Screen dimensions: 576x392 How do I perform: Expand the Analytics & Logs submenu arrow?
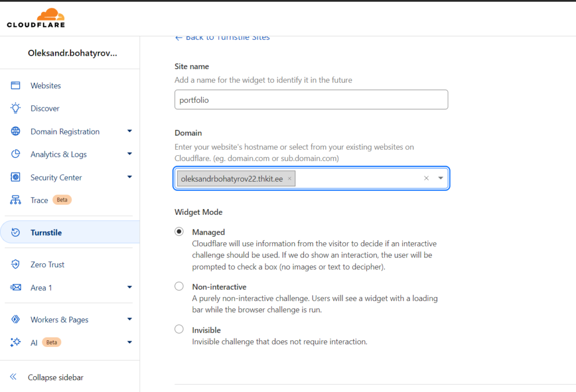click(129, 154)
